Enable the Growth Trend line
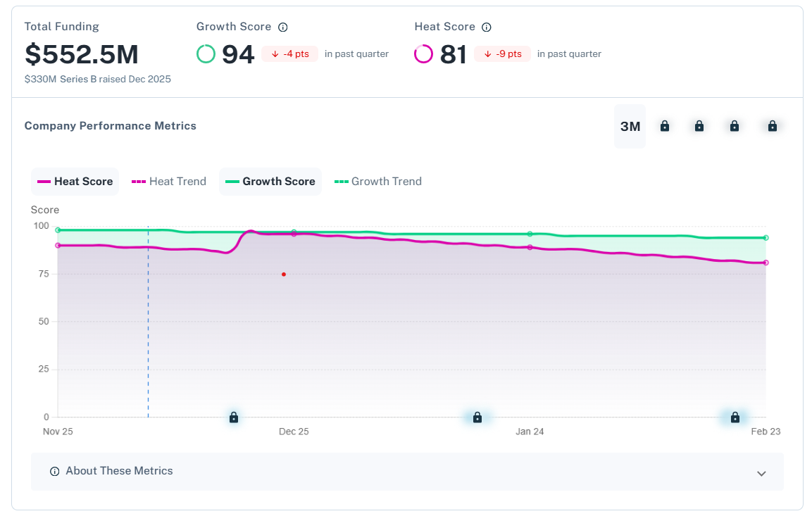 (377, 182)
